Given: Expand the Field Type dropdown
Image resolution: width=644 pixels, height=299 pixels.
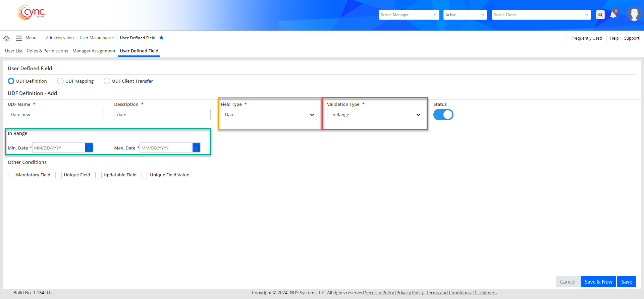Looking at the screenshot, I should pyautogui.click(x=269, y=115).
